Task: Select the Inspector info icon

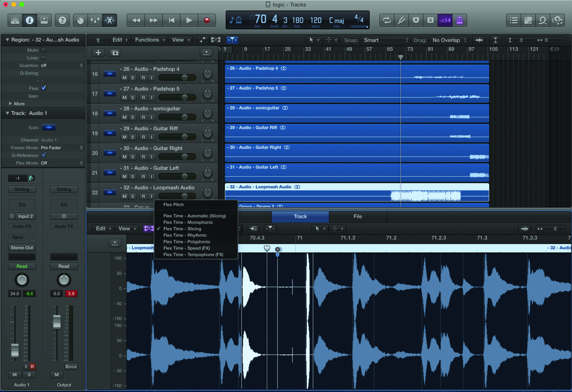Action: click(x=29, y=20)
